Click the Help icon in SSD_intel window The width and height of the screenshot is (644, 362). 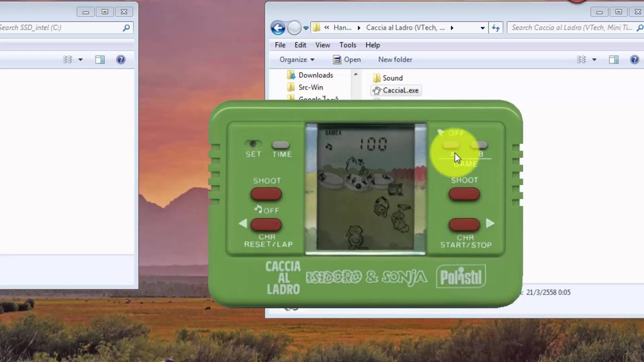pos(121,59)
